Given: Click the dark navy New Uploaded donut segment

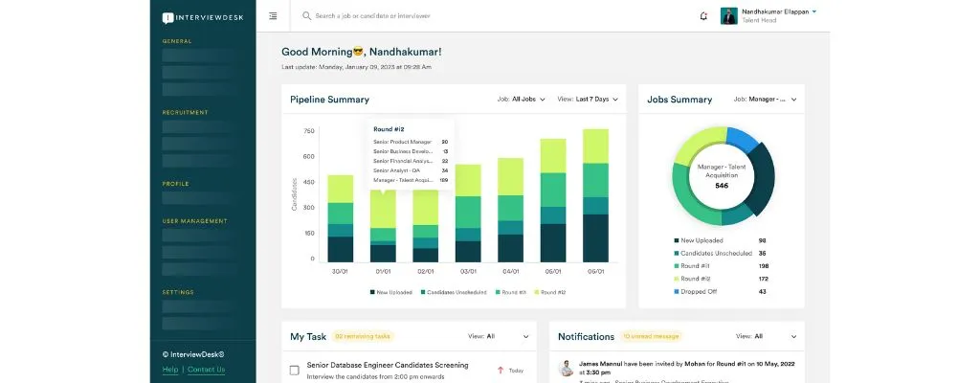Looking at the screenshot, I should [761, 178].
